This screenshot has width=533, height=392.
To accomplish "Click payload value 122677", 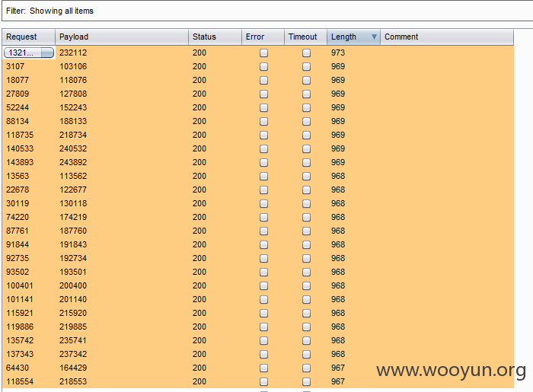I will click(73, 190).
